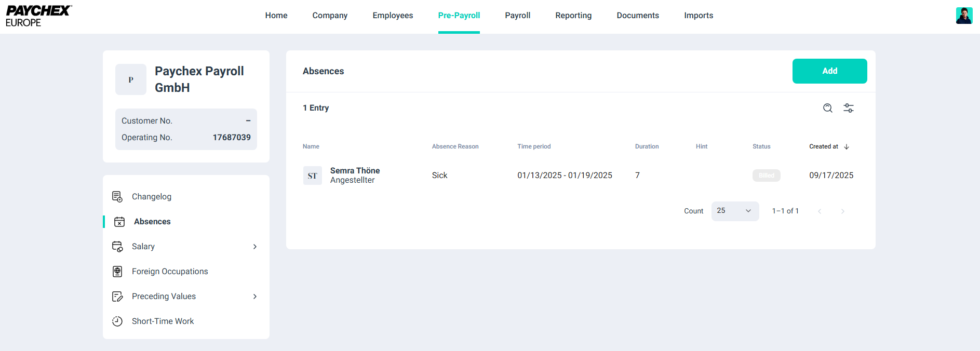Click the Billed status badge
This screenshot has width=980, height=351.
[x=766, y=176]
